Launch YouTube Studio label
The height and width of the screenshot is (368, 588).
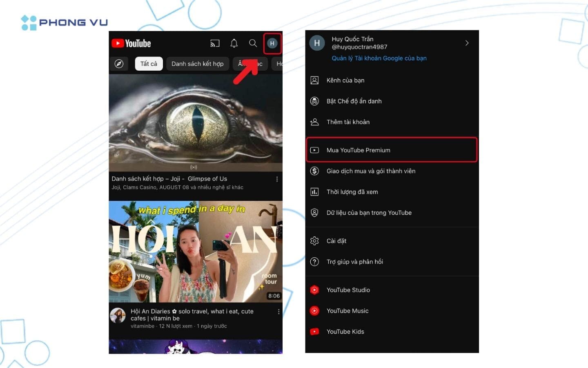348,290
